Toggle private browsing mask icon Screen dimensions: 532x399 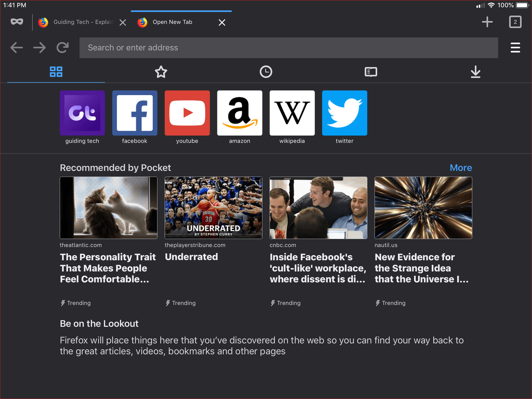tap(17, 22)
